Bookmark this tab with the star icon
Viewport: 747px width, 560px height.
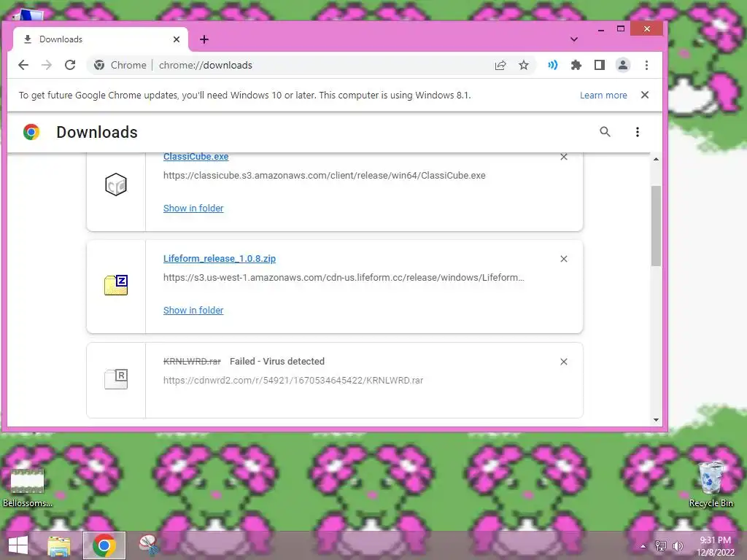click(x=524, y=65)
